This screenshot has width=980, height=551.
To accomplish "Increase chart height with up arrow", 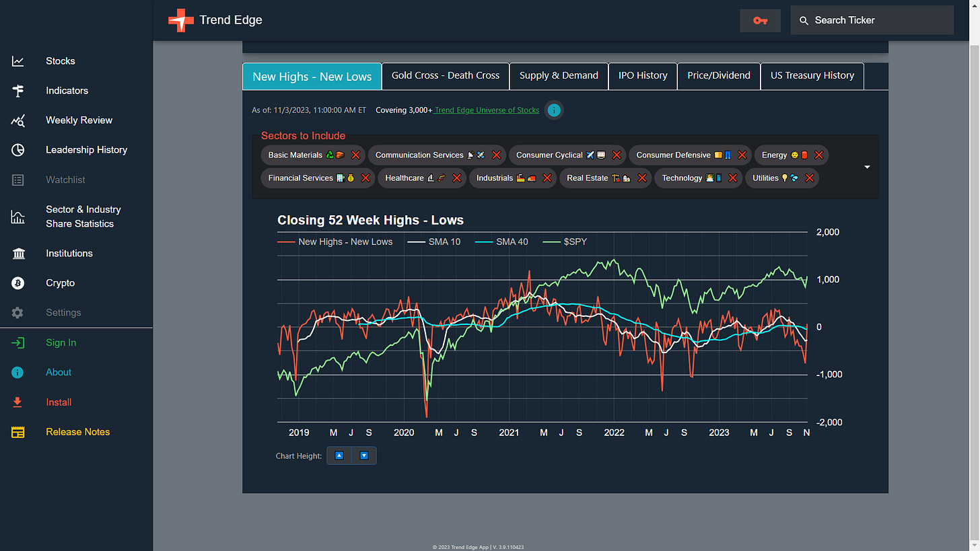I will 339,455.
